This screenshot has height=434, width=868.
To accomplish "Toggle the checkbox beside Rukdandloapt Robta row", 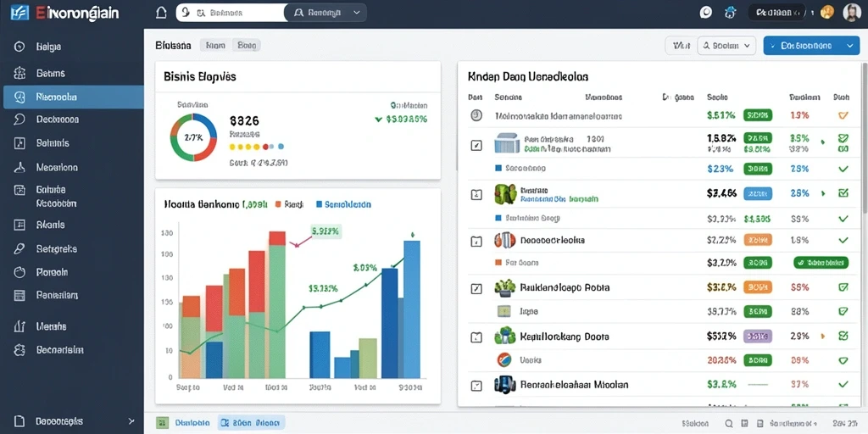I will click(x=476, y=288).
